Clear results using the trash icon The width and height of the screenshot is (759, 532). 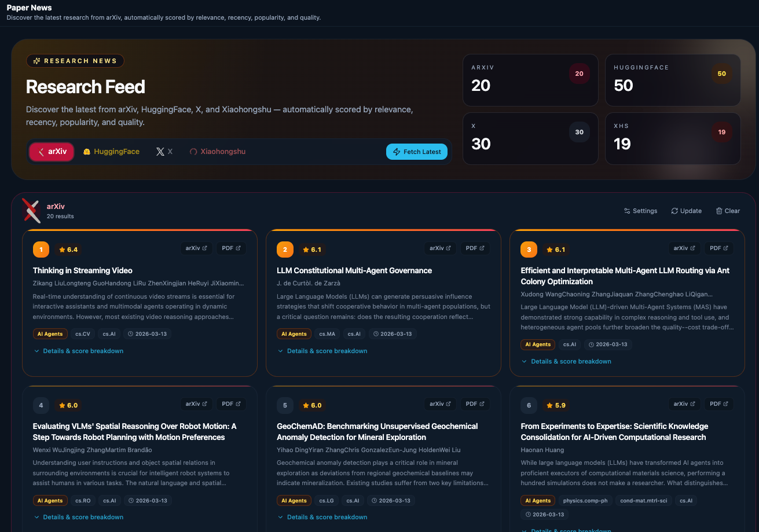tap(719, 211)
